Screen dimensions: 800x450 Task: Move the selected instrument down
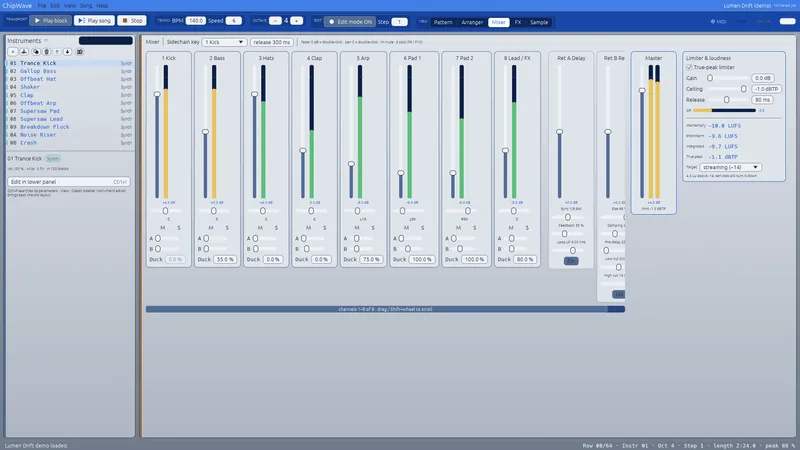click(x=67, y=52)
